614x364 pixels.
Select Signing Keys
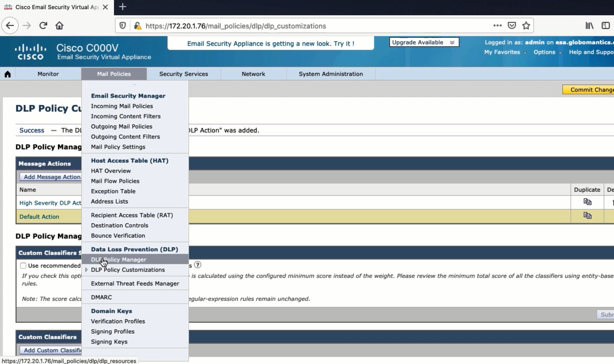(109, 341)
